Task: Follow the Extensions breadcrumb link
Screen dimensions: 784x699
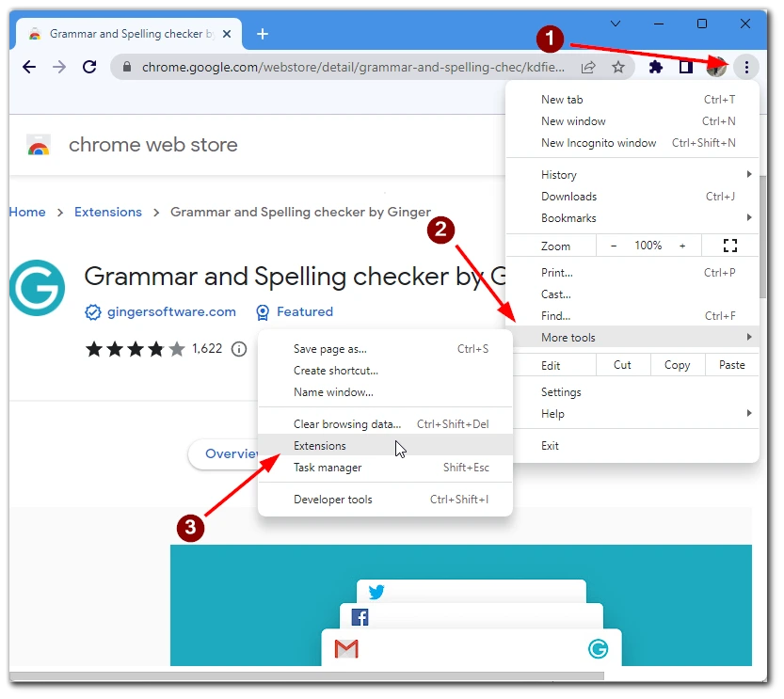Action: pos(108,212)
